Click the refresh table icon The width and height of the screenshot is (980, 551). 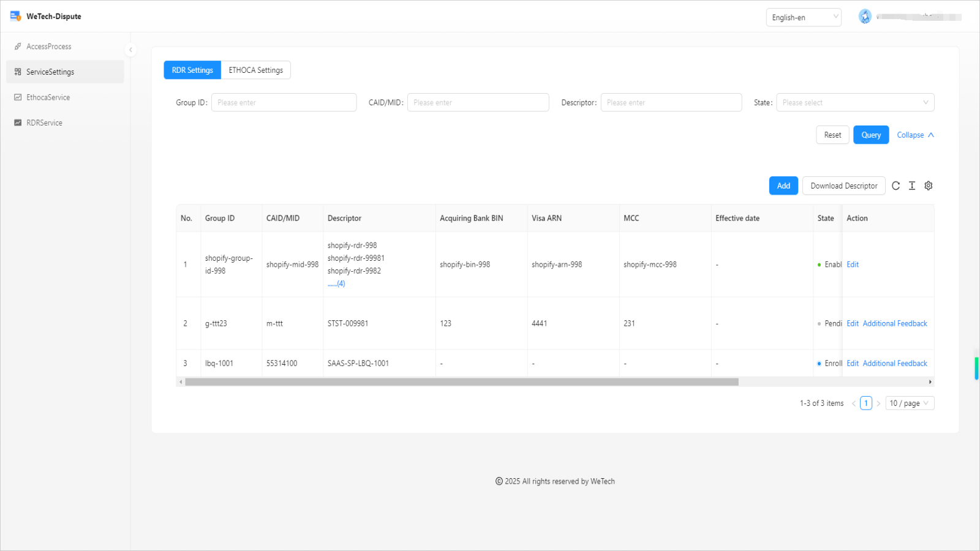tap(895, 186)
